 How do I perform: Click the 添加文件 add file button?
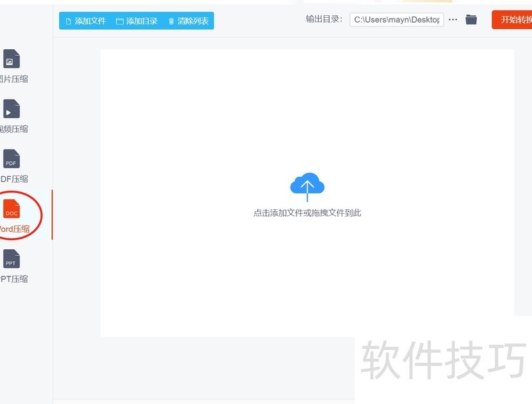click(x=86, y=21)
